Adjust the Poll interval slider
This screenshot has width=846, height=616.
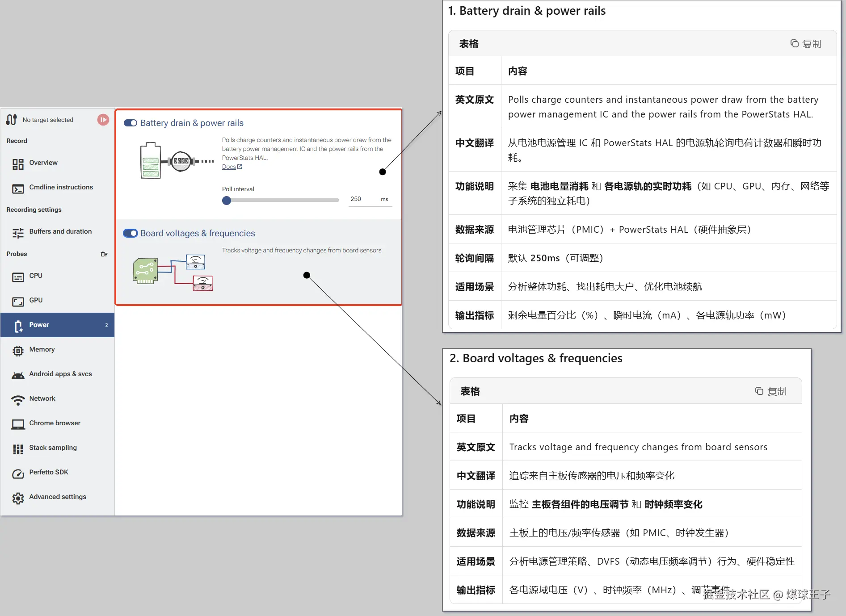click(227, 200)
